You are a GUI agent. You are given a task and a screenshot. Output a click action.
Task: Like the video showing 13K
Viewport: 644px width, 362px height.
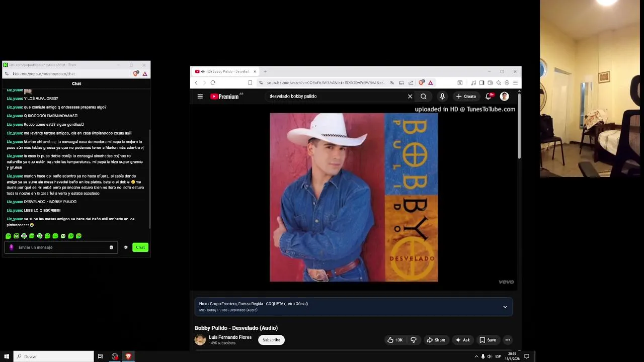[x=395, y=340]
